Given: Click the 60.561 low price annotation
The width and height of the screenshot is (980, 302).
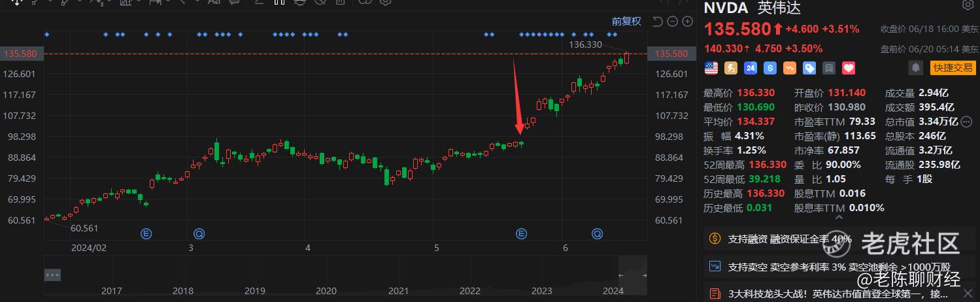Looking at the screenshot, I should pyautogui.click(x=84, y=228).
